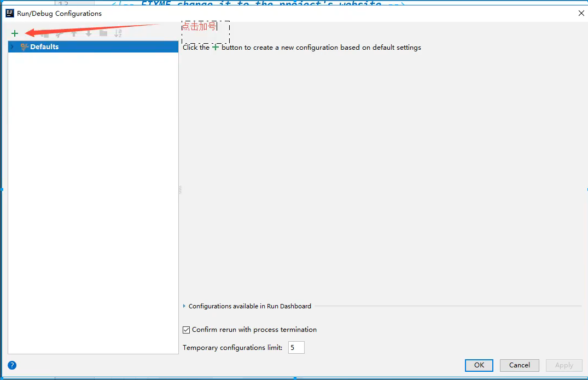Select the Defaults tree row label
The image size is (588, 380).
pyautogui.click(x=44, y=47)
